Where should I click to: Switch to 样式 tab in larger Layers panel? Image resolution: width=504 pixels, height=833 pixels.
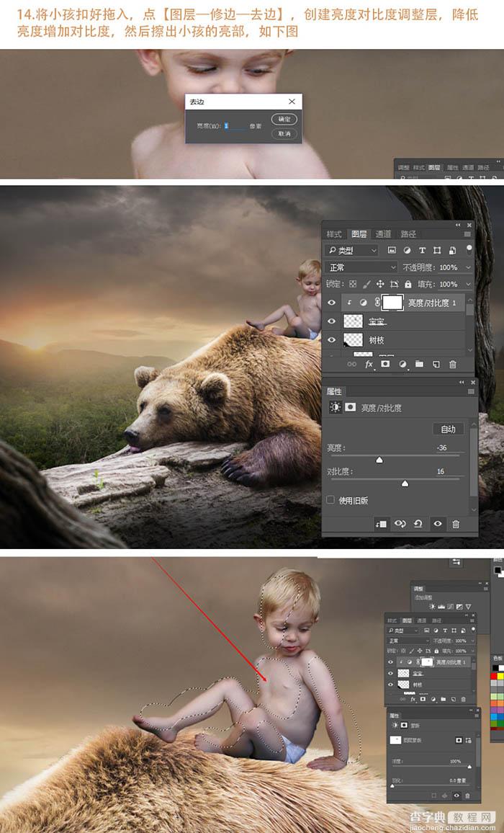pyautogui.click(x=334, y=233)
